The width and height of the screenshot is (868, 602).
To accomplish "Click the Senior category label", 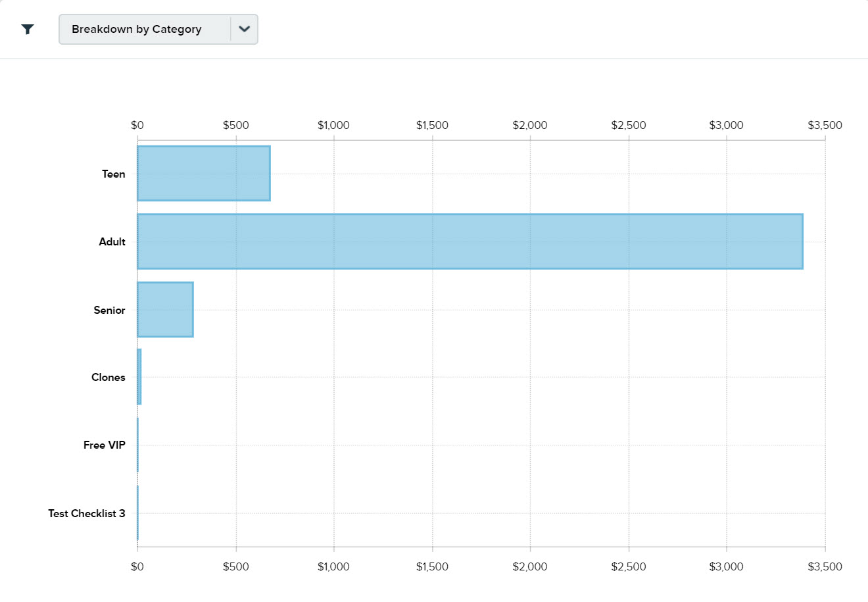I will (109, 310).
